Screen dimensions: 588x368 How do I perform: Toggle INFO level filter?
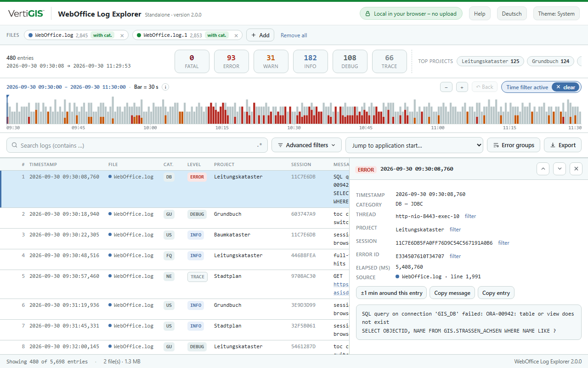click(310, 62)
